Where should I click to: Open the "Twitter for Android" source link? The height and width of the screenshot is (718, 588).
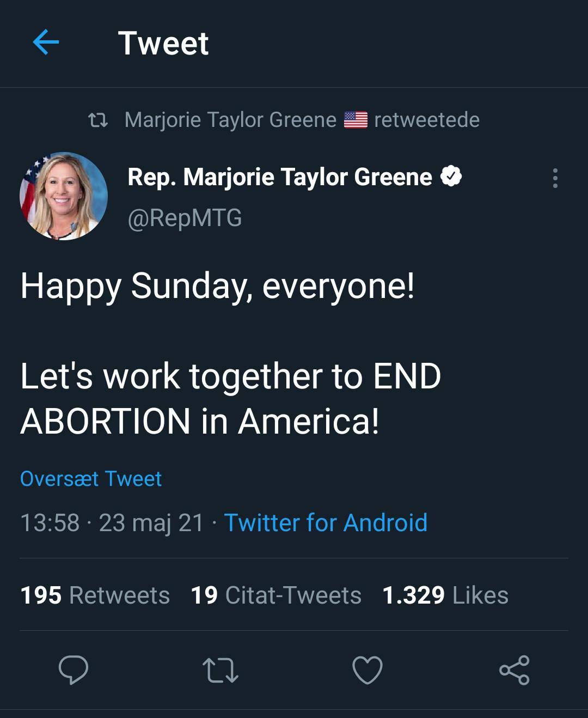tap(326, 523)
